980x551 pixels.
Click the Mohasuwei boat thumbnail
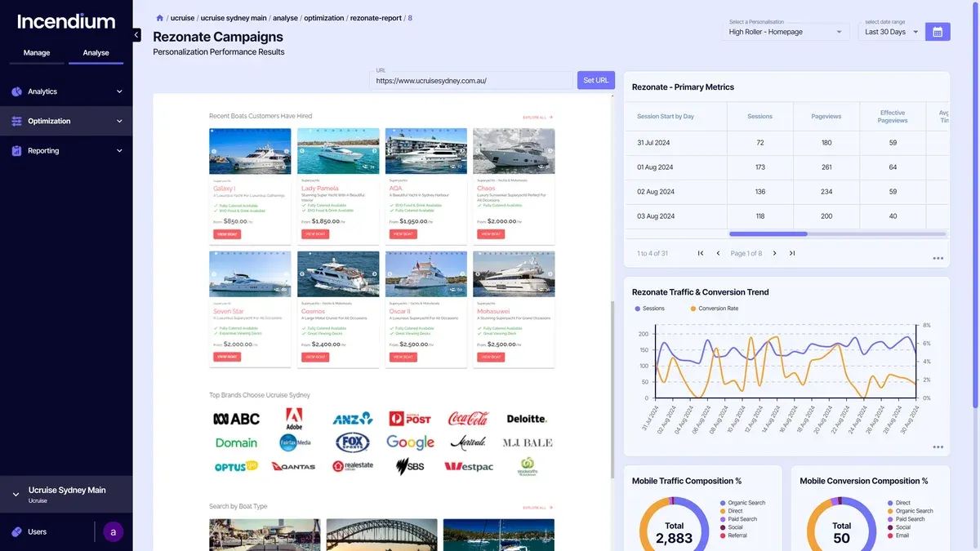514,274
